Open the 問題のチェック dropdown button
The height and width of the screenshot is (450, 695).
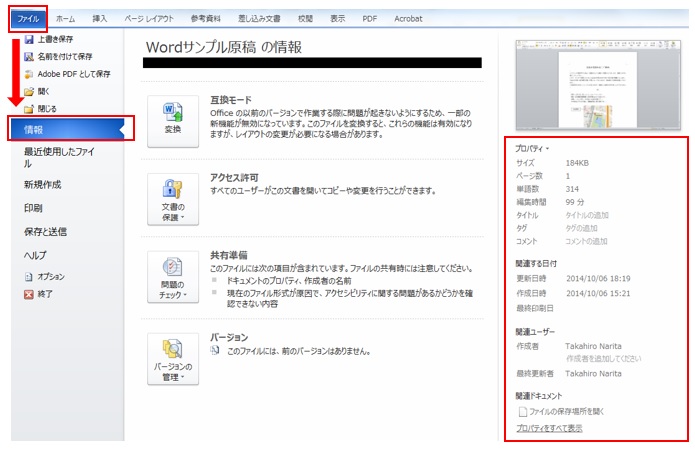(173, 277)
